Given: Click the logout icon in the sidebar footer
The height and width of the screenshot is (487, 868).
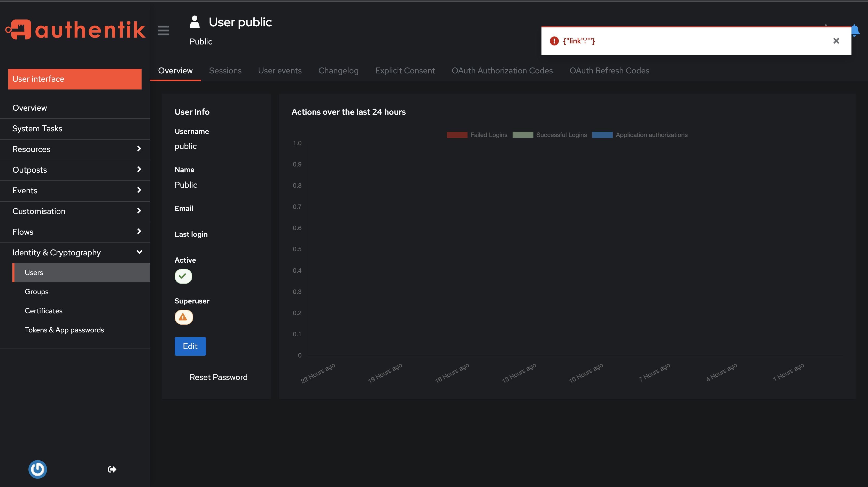Looking at the screenshot, I should (112, 469).
